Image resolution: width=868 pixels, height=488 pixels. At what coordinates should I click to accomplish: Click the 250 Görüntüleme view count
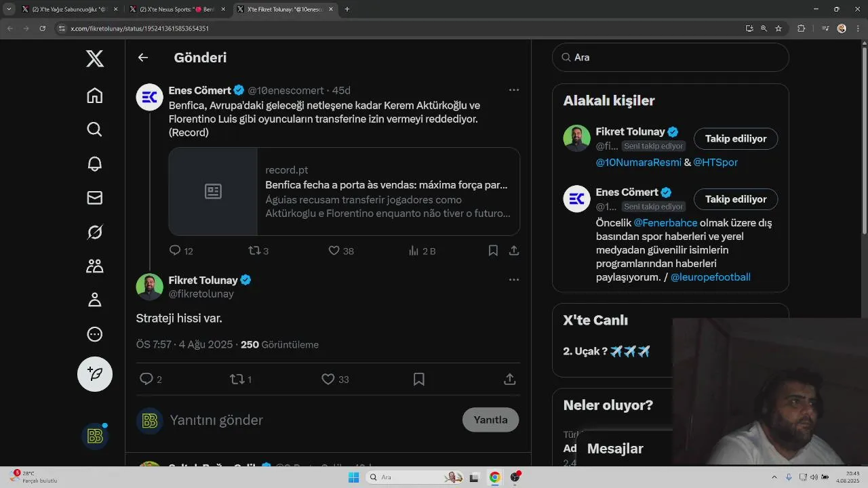[279, 344]
